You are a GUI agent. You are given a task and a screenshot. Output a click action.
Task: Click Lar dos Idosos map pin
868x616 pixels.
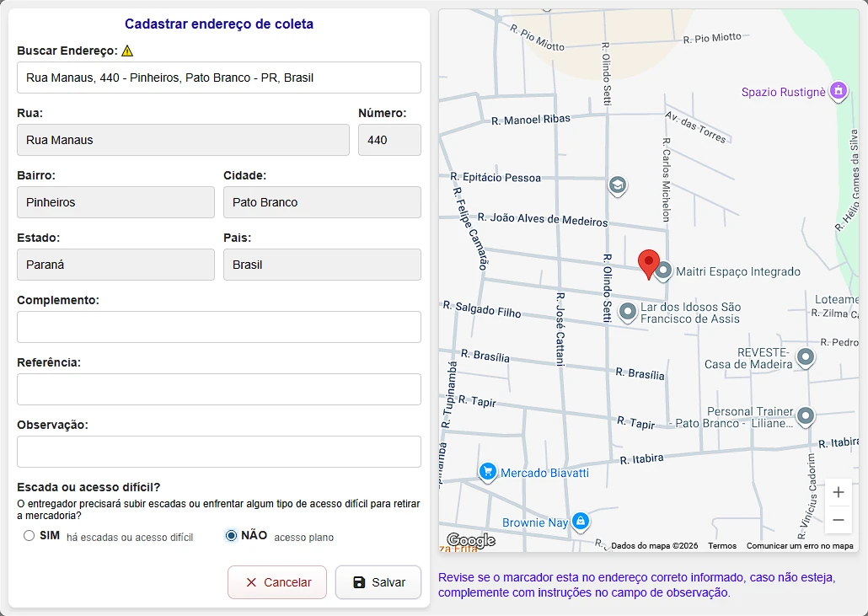[x=627, y=313]
